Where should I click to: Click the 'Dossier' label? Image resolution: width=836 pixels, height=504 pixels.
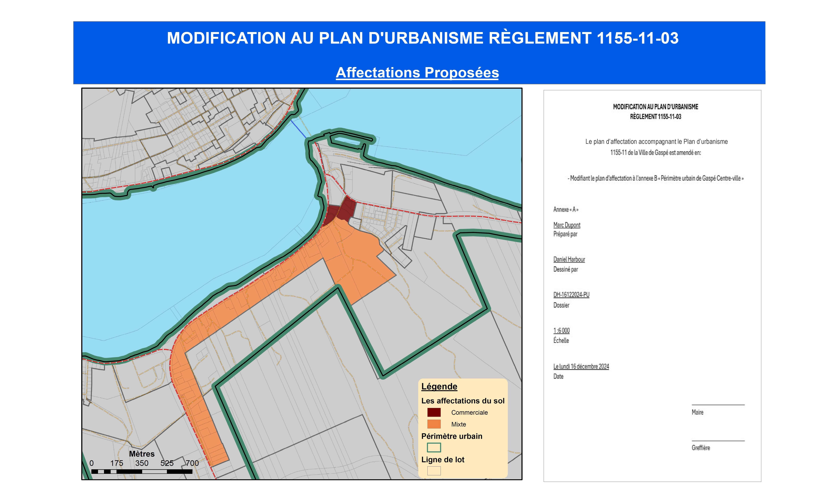(561, 305)
